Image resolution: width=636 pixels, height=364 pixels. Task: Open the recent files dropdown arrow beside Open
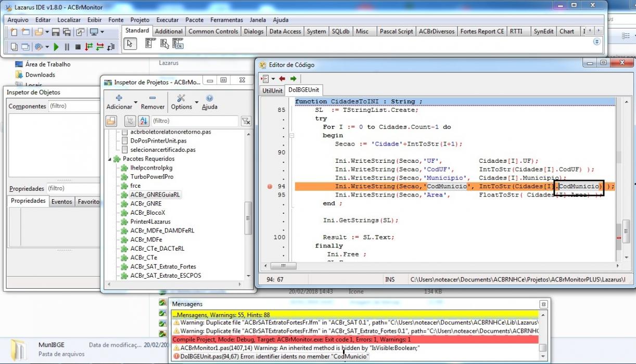pyautogui.click(x=46, y=32)
